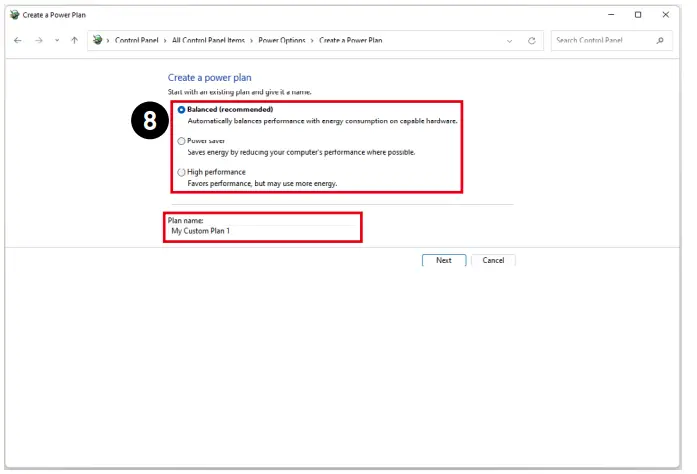Screen dimensions: 697x474
Task: Select the High performance radio button
Action: tap(181, 172)
